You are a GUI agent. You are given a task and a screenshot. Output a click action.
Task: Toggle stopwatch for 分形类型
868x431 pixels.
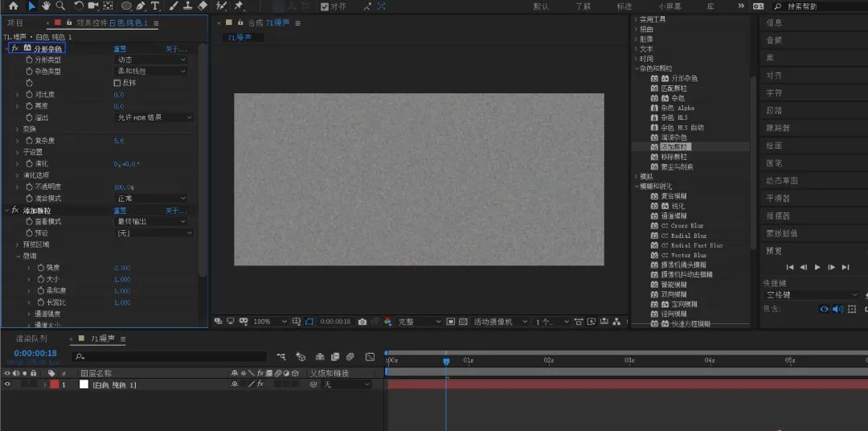(30, 60)
